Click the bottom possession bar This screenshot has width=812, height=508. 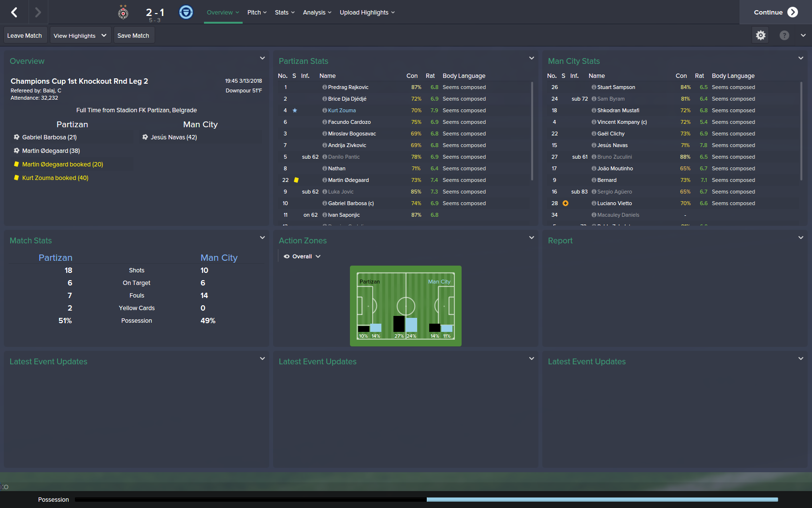coord(426,499)
